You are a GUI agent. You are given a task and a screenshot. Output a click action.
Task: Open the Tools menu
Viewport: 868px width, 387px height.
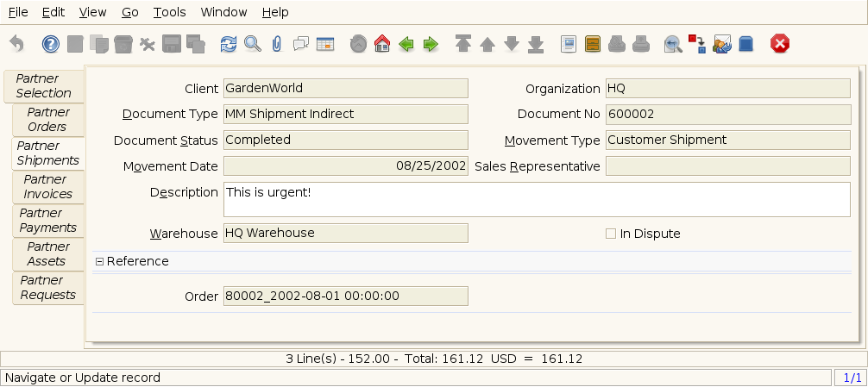[x=169, y=13]
